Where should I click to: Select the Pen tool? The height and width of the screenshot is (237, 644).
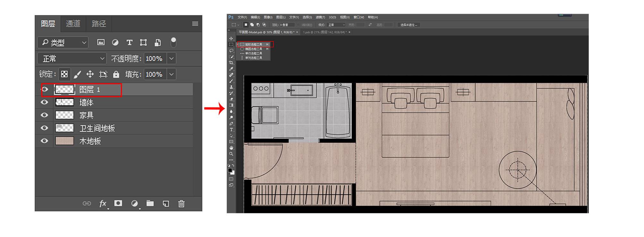tap(231, 123)
